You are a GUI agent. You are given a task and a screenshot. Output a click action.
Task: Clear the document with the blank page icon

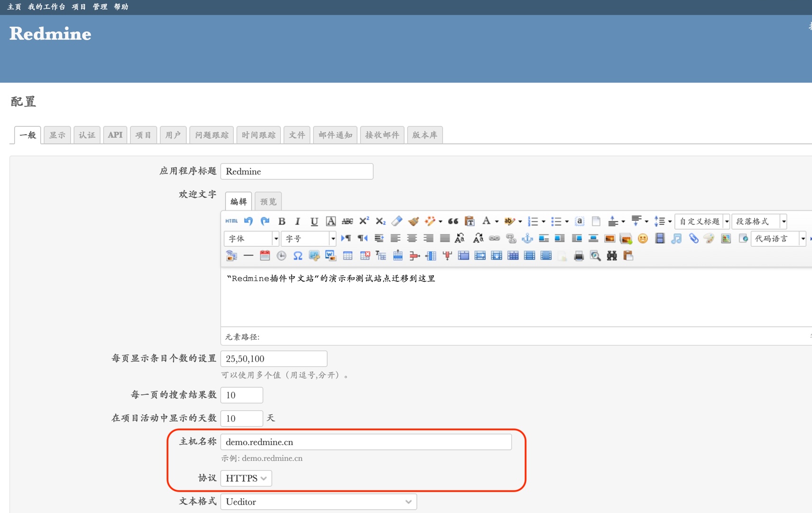[x=596, y=221]
